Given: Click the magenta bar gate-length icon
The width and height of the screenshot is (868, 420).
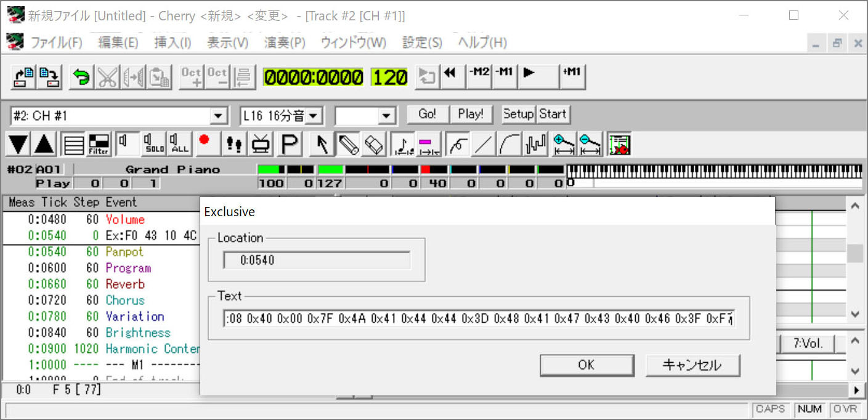Looking at the screenshot, I should [x=429, y=144].
